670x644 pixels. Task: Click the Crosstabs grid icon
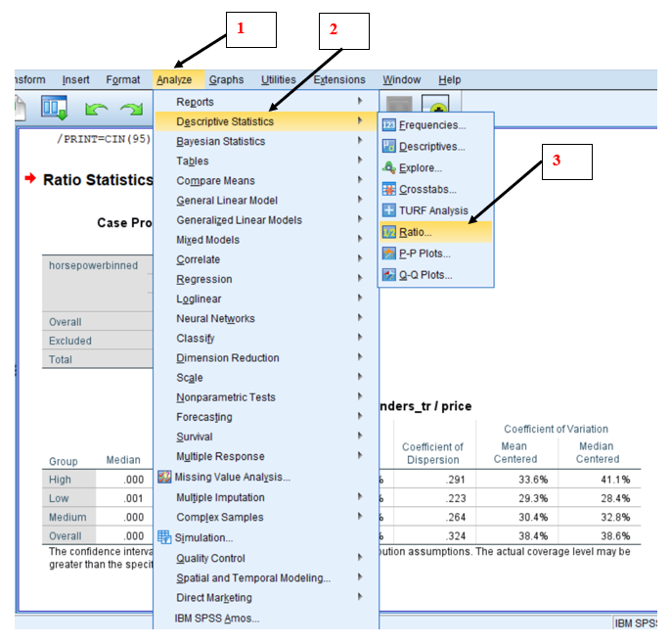click(388, 190)
